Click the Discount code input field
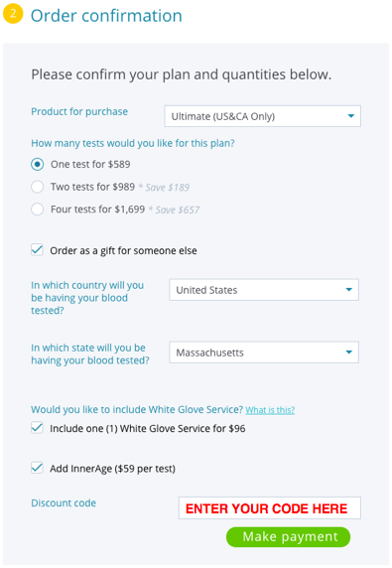Screen dimensions: 392x568 tap(270, 507)
